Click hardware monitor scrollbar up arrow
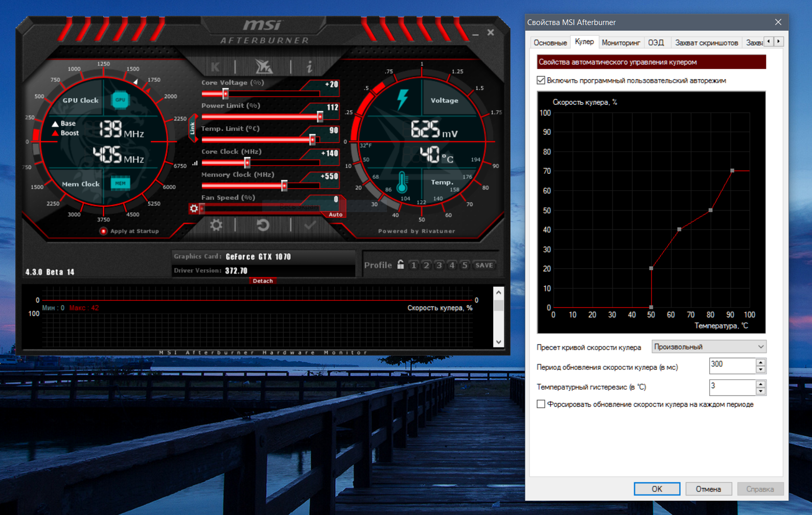The image size is (812, 515). click(499, 293)
